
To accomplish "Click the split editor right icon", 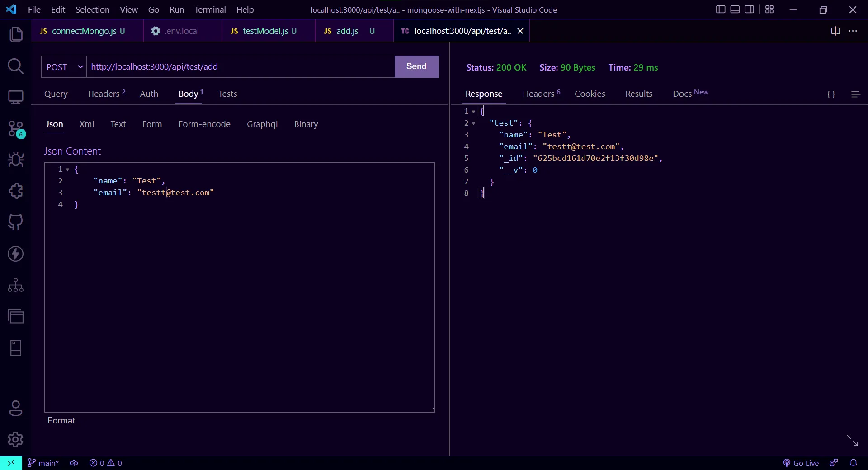I will pyautogui.click(x=835, y=31).
